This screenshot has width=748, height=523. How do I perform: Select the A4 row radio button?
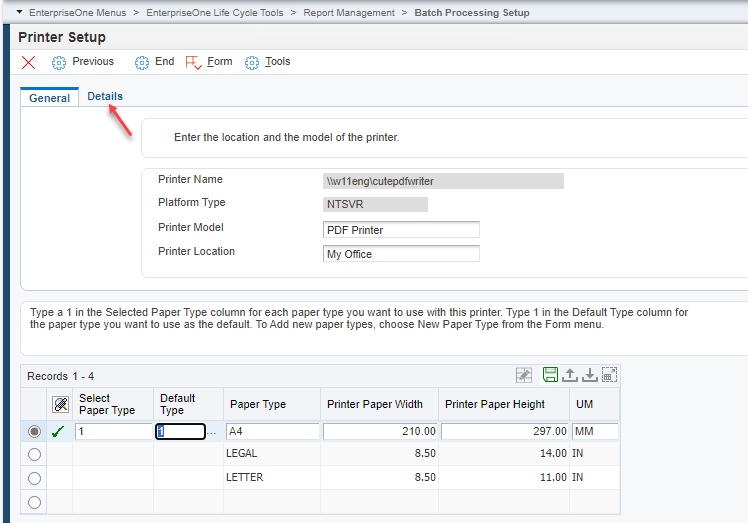(34, 431)
